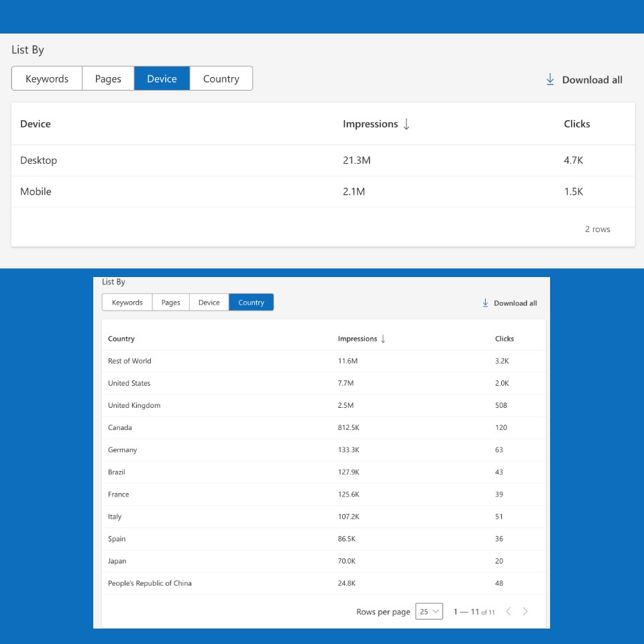Click 107.2K impressions value
Screen dimensions: 644x644
click(x=348, y=517)
